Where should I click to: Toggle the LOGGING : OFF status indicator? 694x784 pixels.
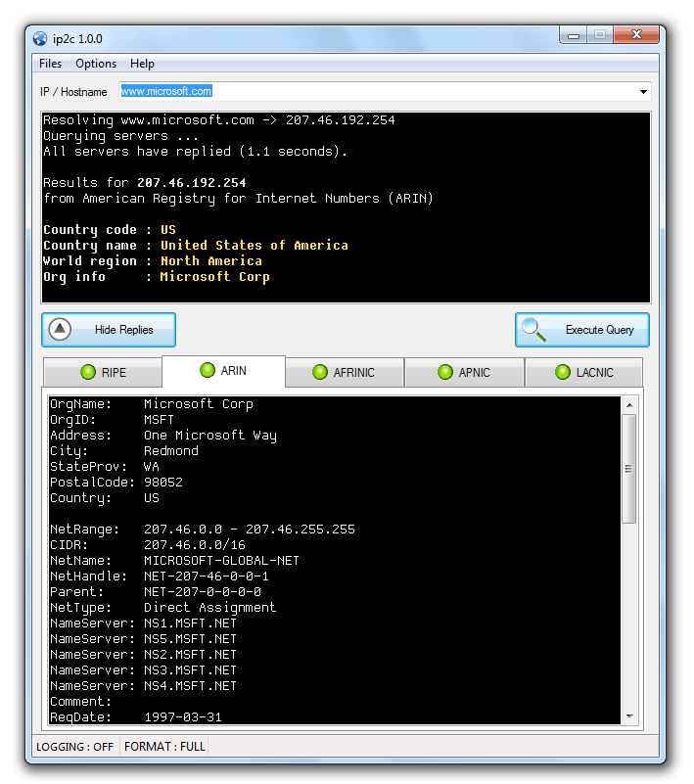[75, 747]
